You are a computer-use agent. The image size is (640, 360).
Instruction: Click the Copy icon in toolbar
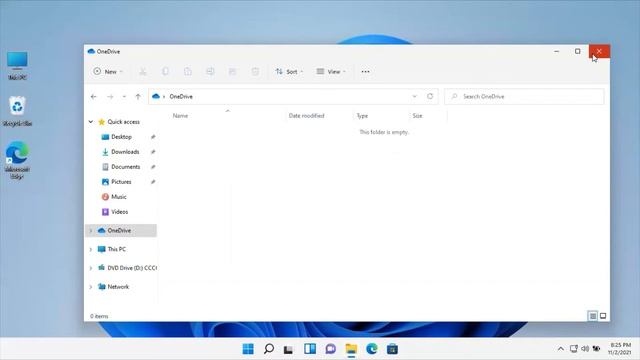coord(165,71)
